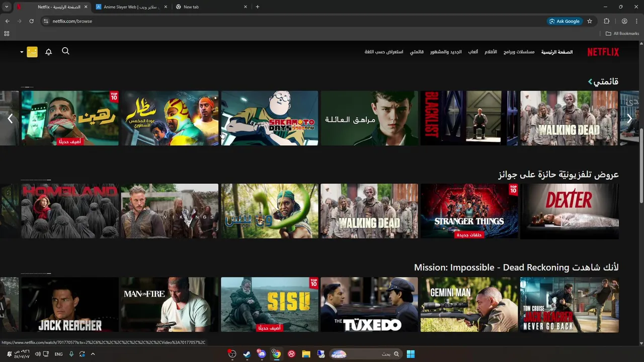
Task: Open the سطار title thumbnail
Action: coord(170,118)
